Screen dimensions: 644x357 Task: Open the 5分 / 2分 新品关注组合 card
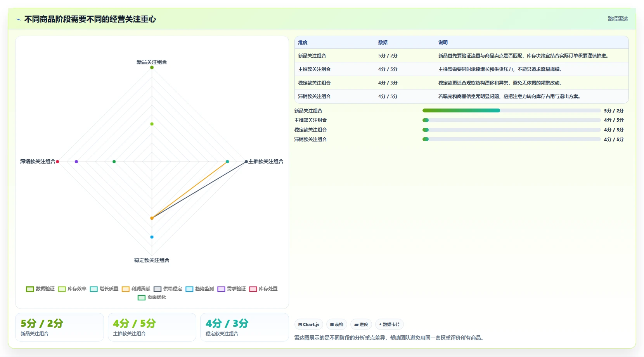[x=59, y=327]
